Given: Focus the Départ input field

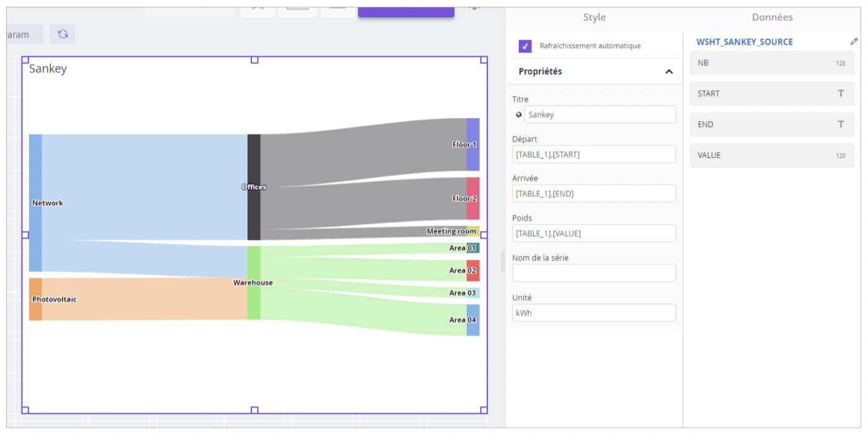Looking at the screenshot, I should tap(594, 154).
